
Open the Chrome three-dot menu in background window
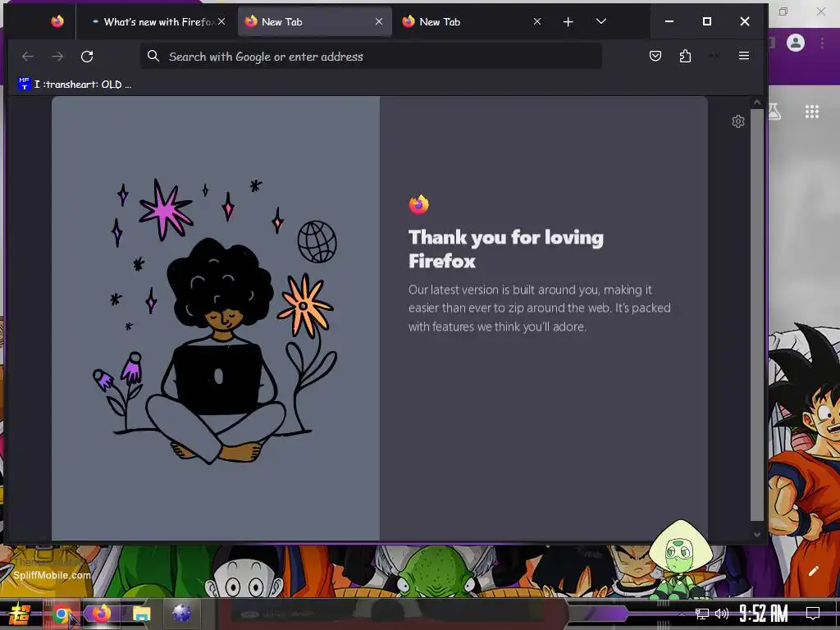click(x=822, y=43)
